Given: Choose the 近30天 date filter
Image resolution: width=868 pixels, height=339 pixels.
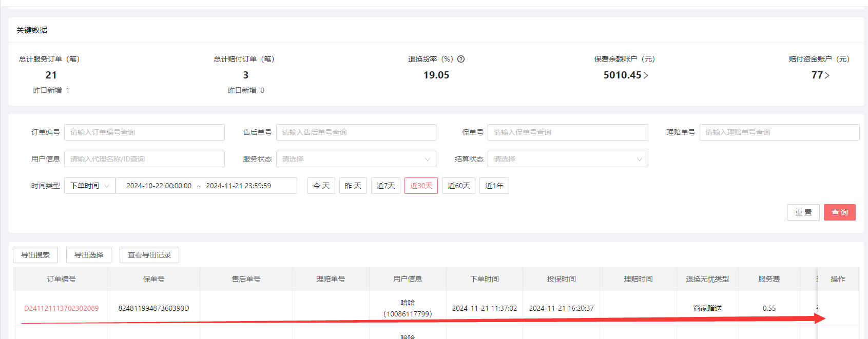Looking at the screenshot, I should coord(421,186).
